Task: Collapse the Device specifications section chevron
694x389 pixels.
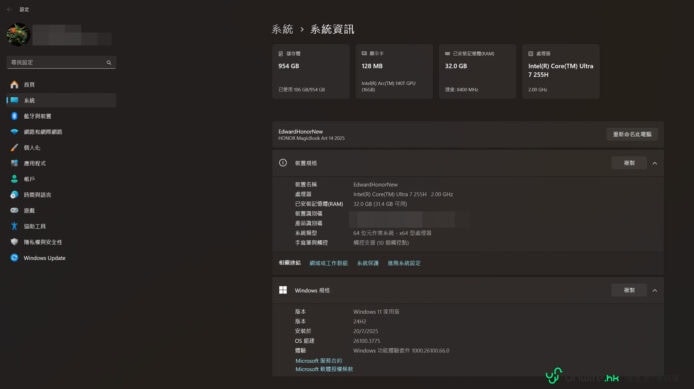Action: (655, 163)
